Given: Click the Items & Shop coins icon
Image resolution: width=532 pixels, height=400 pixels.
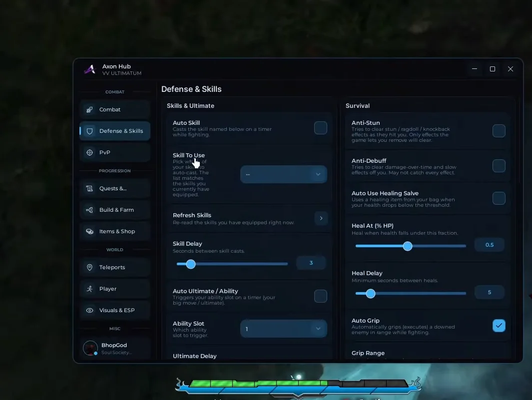Looking at the screenshot, I should 89,231.
